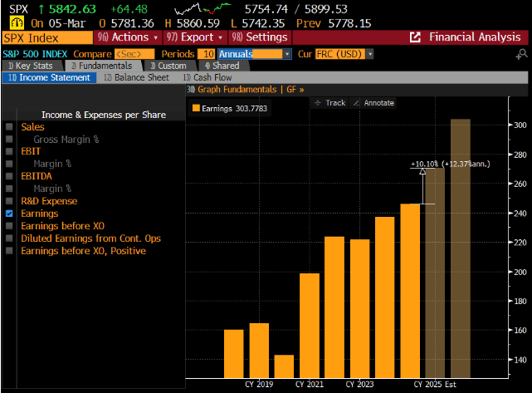Switch to the Cash Flow sub-tab
Viewport: 532px width, 393px height.
[x=207, y=77]
